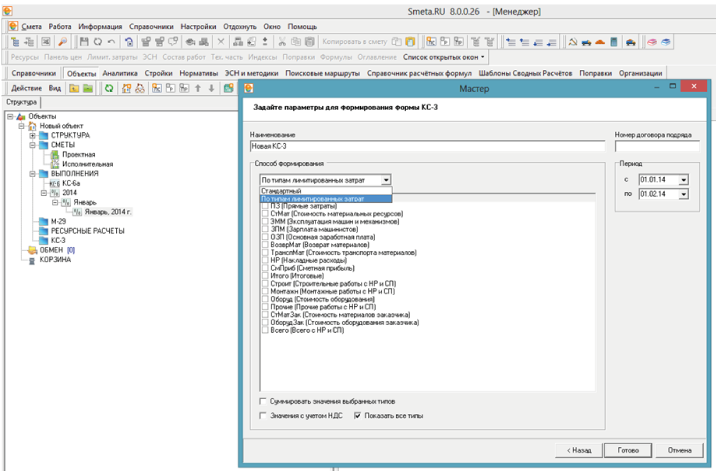The width and height of the screenshot is (716, 471).
Task: Click the КОРЗИНА recycle bin icon in tree
Action: coord(31,259)
